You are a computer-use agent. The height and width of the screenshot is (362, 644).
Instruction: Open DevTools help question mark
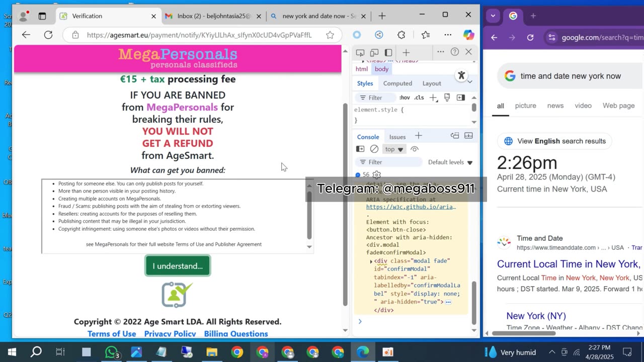[455, 52]
